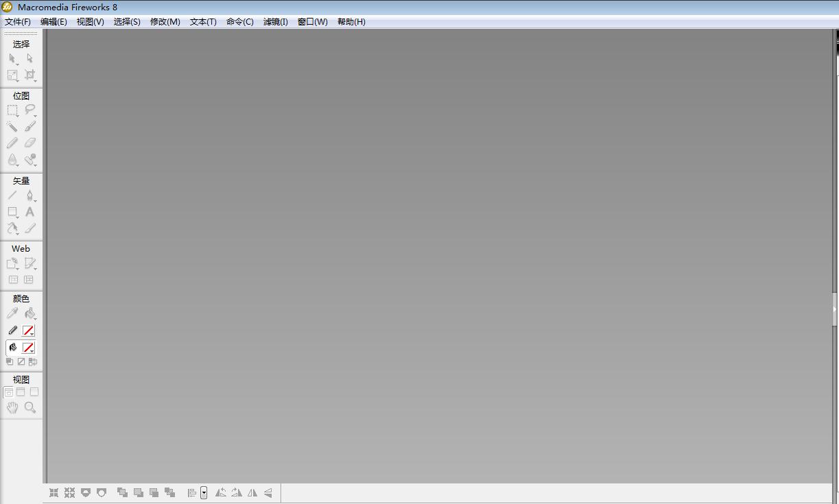Open the fill color swatch
The width and height of the screenshot is (839, 504).
[x=28, y=348]
